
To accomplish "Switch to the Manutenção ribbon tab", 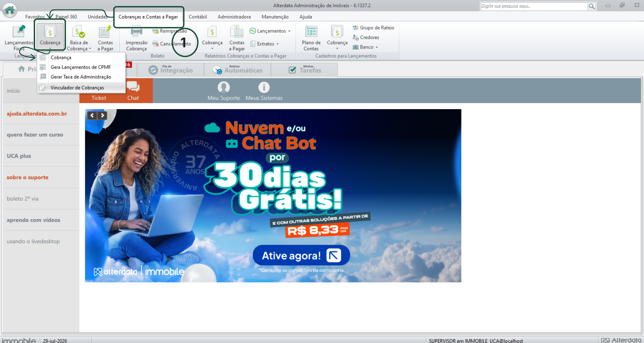I will 275,17.
